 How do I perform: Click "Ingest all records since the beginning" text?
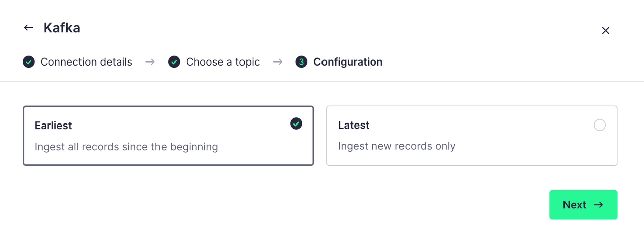tap(126, 147)
